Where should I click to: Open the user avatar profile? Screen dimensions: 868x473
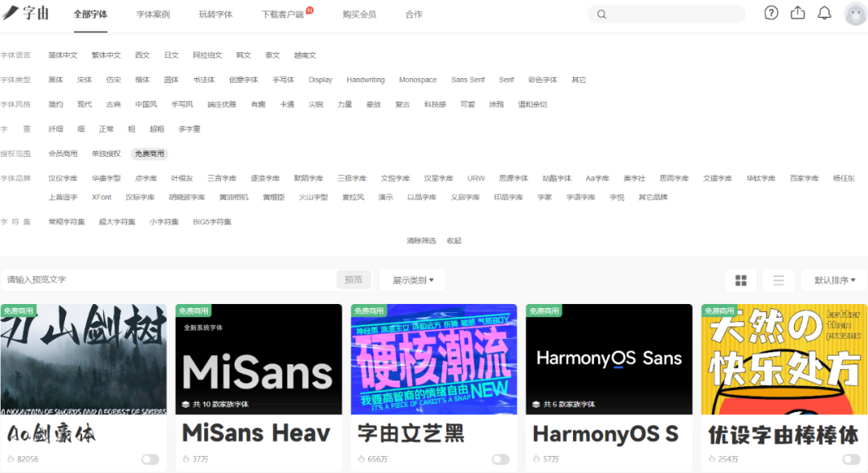pyautogui.click(x=855, y=14)
